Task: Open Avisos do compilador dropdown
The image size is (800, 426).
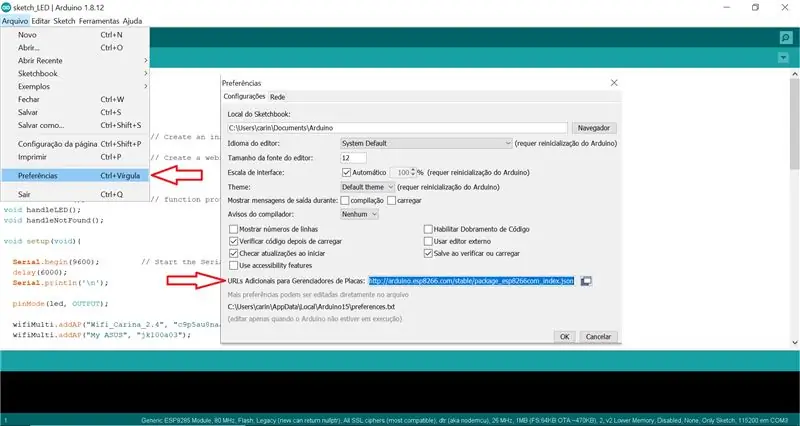Action: [359, 214]
